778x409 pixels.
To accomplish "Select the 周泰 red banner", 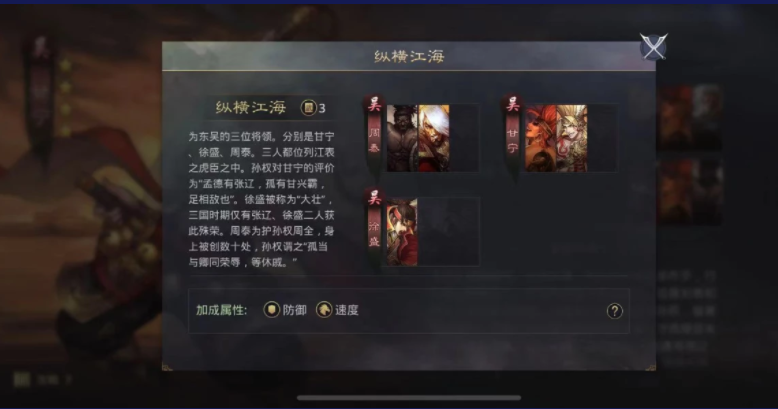I will 374,134.
